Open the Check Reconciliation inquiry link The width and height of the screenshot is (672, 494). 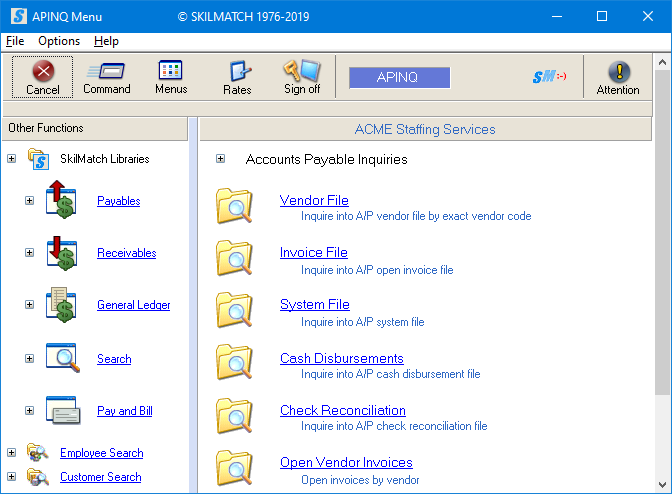pyautogui.click(x=342, y=410)
